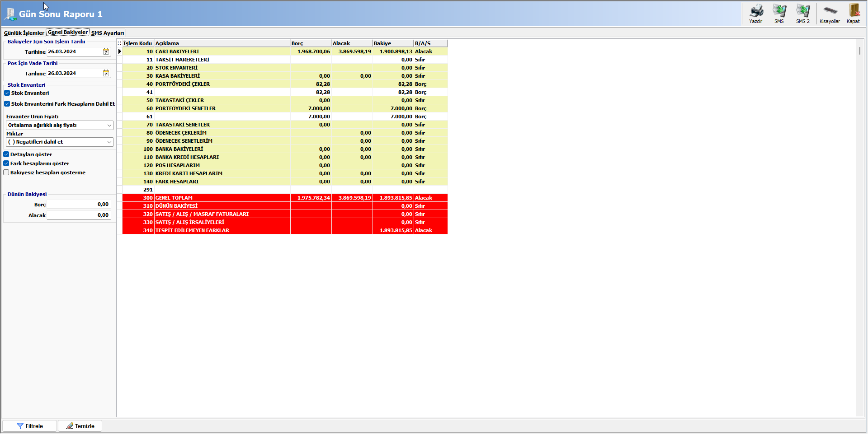
Task: Click Bakiye value 1.900.898,13
Action: pos(396,51)
